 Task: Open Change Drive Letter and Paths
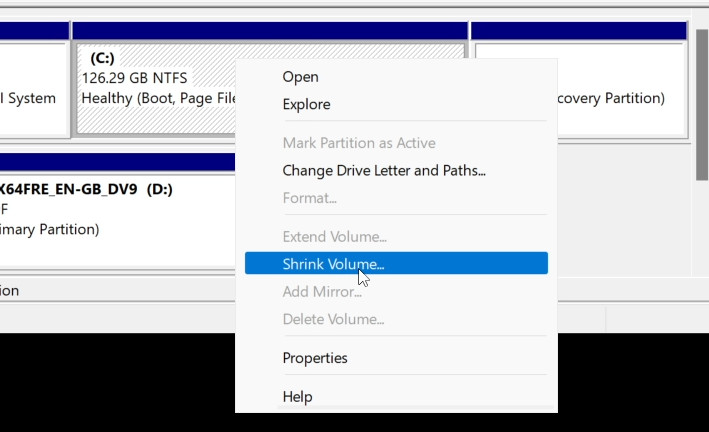[384, 171]
